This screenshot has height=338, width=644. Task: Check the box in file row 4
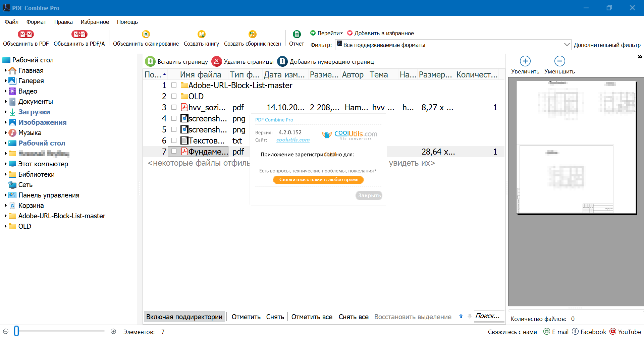click(174, 118)
